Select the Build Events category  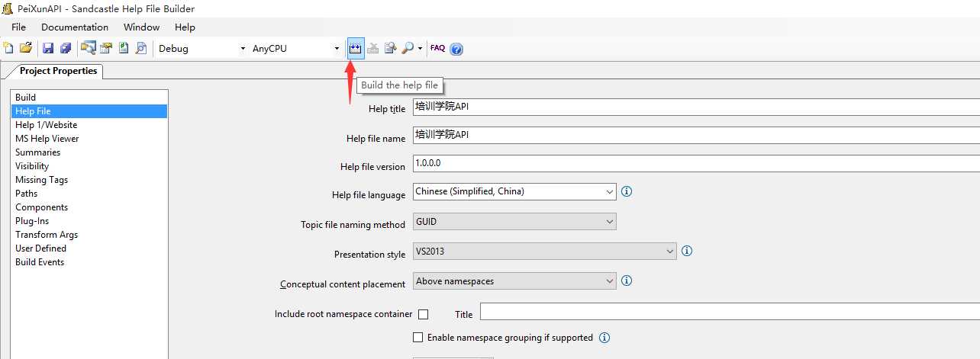click(x=89, y=262)
